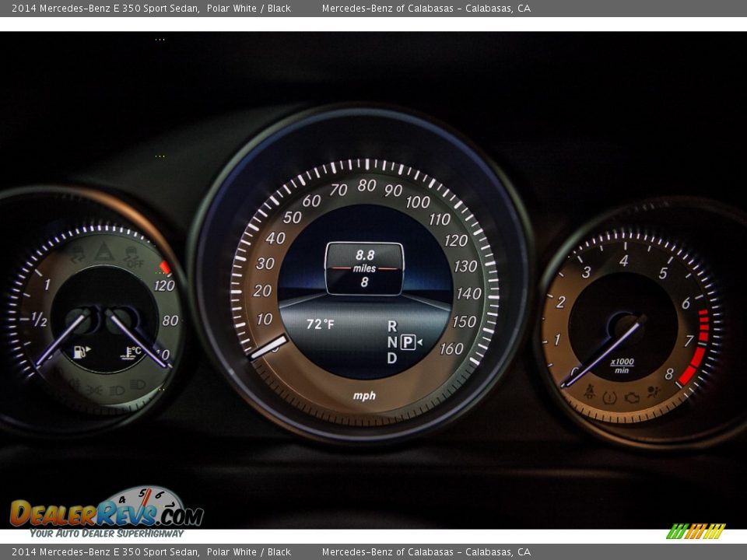Screen dimensions: 747x560
Task: Click the ESP OFF traction indicator
Action: pyautogui.click(x=132, y=257)
